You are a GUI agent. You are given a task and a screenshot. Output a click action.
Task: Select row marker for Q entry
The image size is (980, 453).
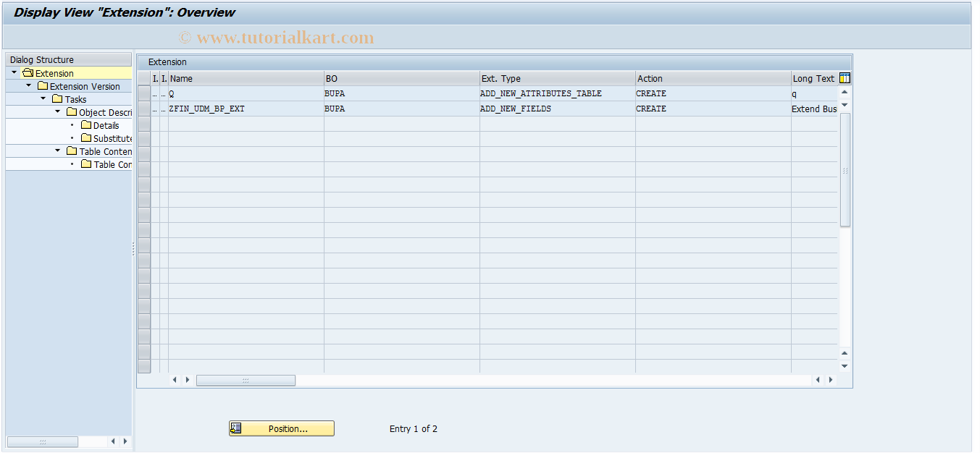pos(144,93)
